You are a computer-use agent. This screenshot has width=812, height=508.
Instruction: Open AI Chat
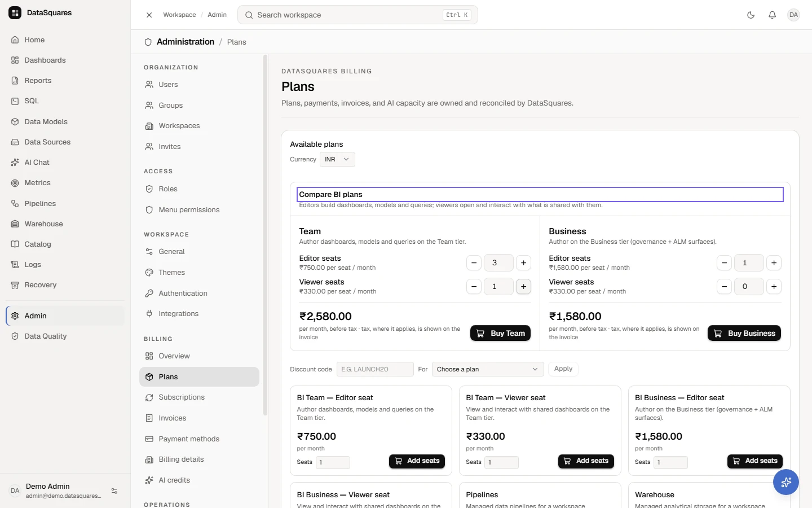[65, 163]
